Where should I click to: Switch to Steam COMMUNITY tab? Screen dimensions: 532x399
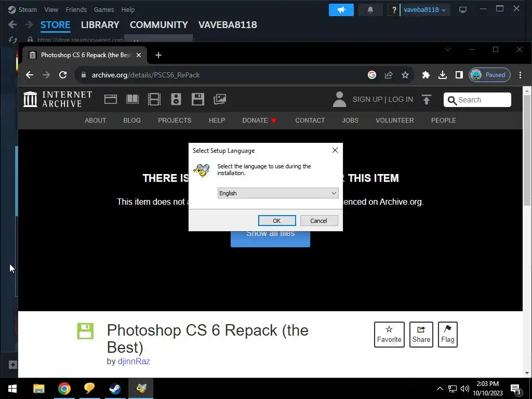click(159, 25)
